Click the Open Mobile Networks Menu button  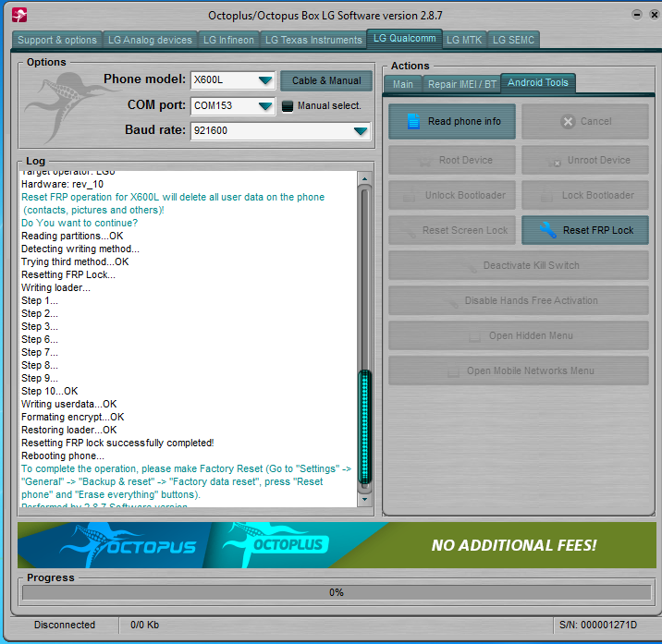519,371
